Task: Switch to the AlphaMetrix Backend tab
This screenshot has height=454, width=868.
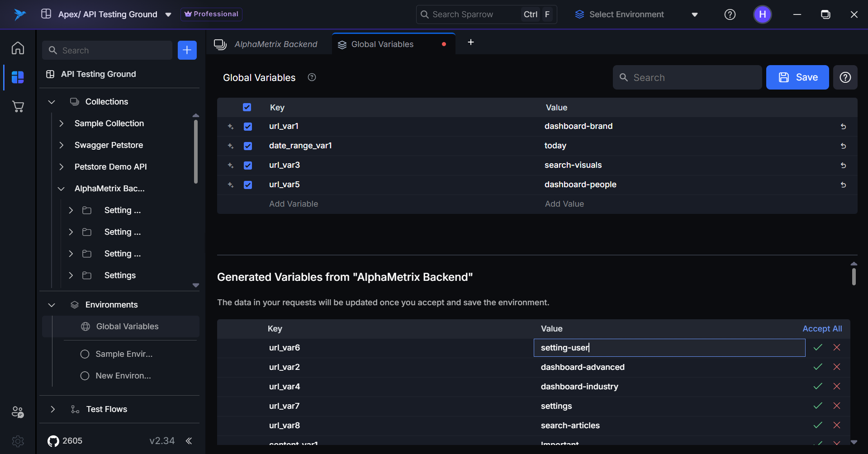Action: [x=276, y=44]
